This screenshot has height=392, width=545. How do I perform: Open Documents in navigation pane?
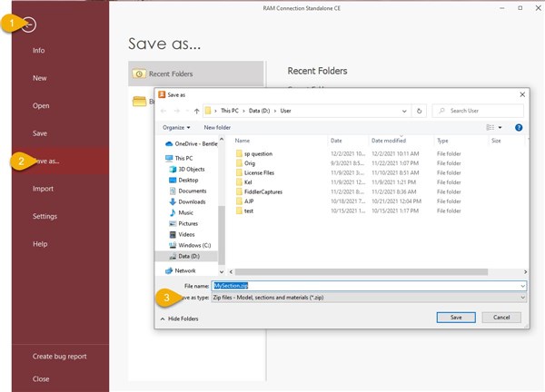188,191
